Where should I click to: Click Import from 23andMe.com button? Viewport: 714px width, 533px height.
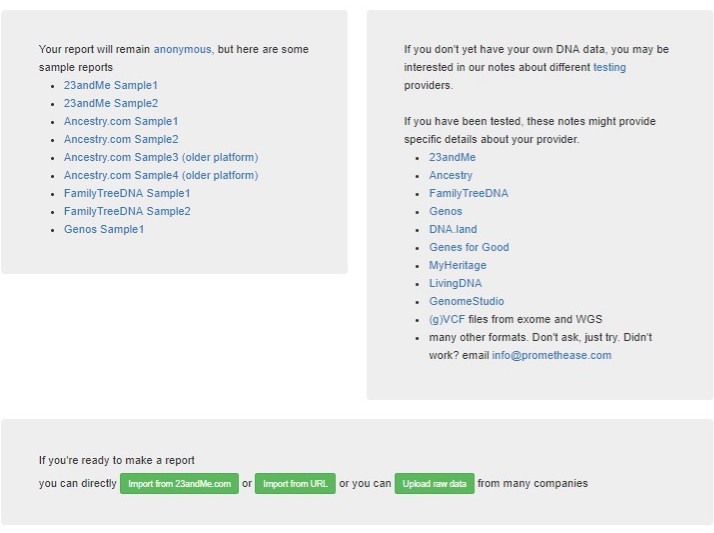[x=179, y=483]
